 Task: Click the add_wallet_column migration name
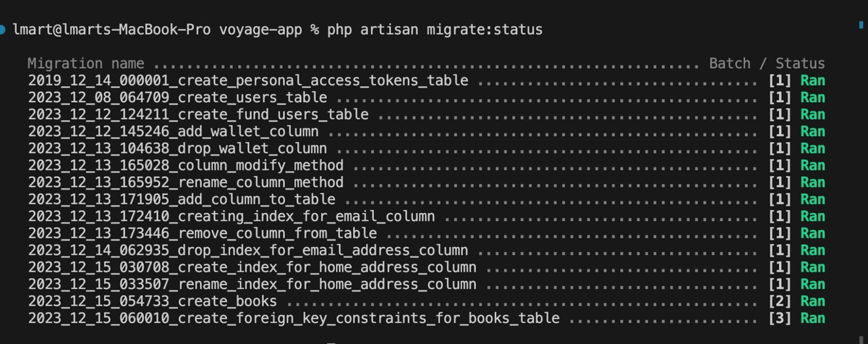[x=174, y=132]
